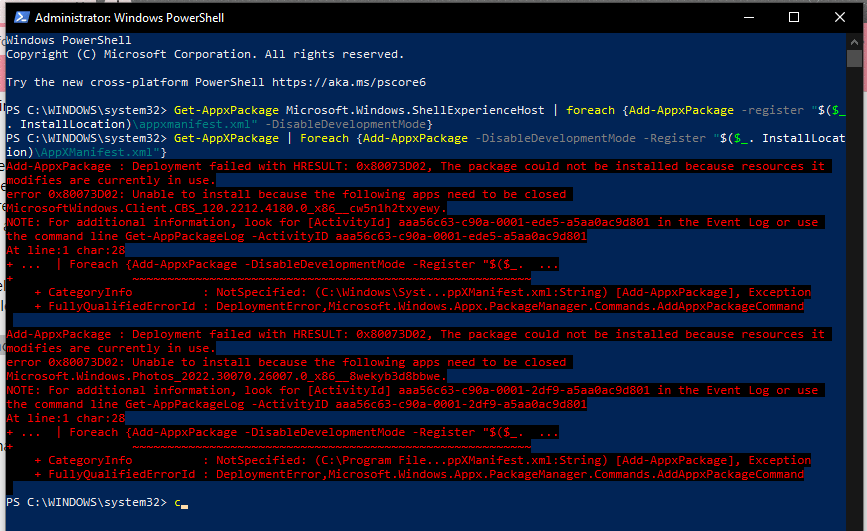Viewport: 867px width, 531px height.
Task: Click ActivityID ending '2df9-a5aa0ac9d801' in Get-AppPackageLog line
Action: pyautogui.click(x=461, y=404)
